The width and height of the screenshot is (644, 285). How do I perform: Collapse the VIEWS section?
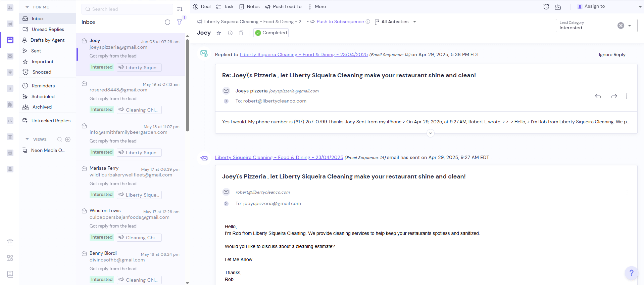pyautogui.click(x=27, y=139)
